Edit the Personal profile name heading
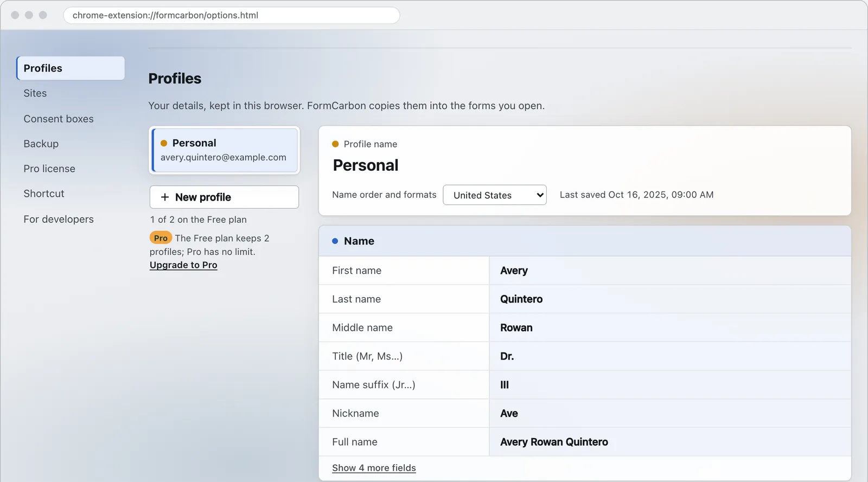 [366, 165]
